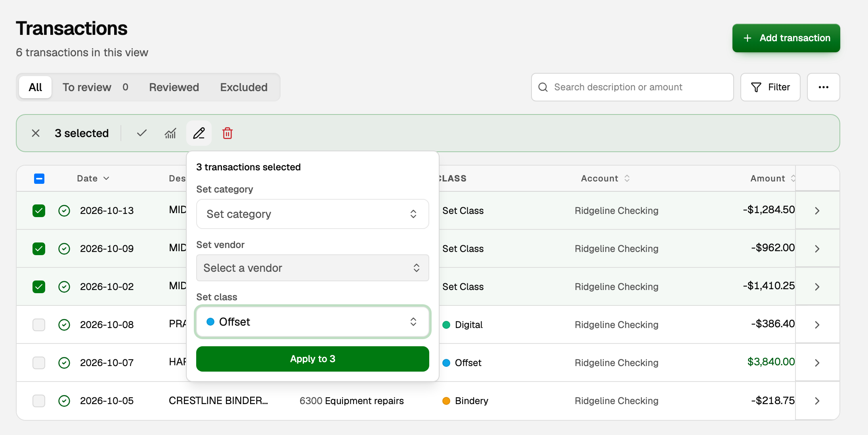Click reviewed status icon for 2026-10-07
The width and height of the screenshot is (868, 435).
tap(64, 363)
